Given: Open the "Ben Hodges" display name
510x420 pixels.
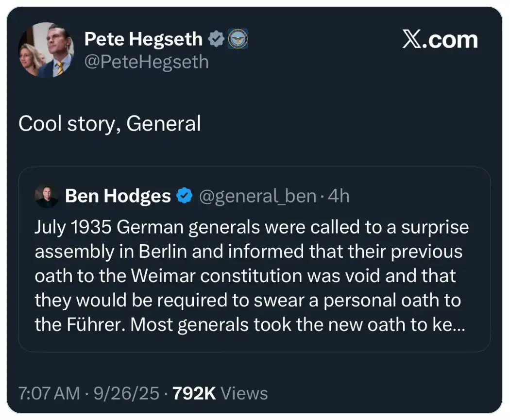Looking at the screenshot, I should (118, 196).
